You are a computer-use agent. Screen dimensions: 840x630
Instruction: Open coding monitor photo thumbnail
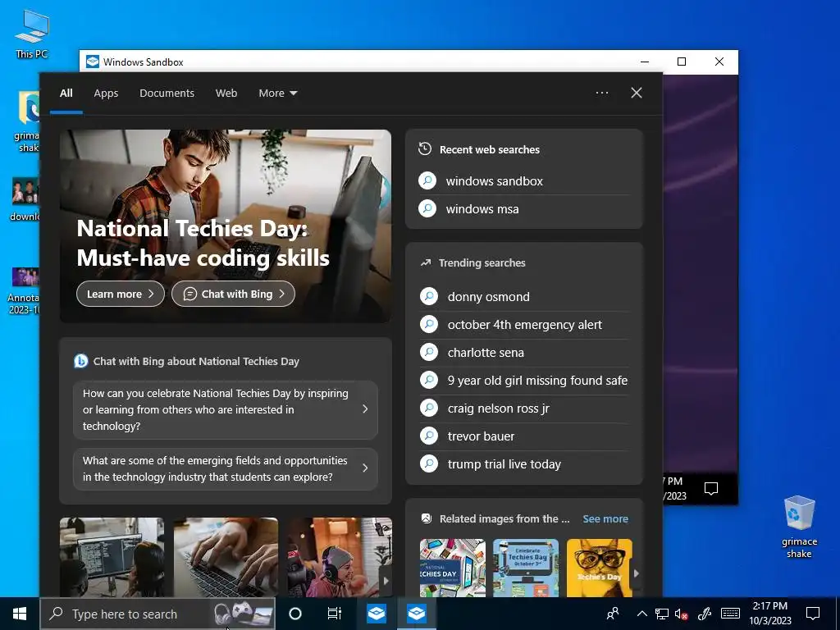coord(112,557)
